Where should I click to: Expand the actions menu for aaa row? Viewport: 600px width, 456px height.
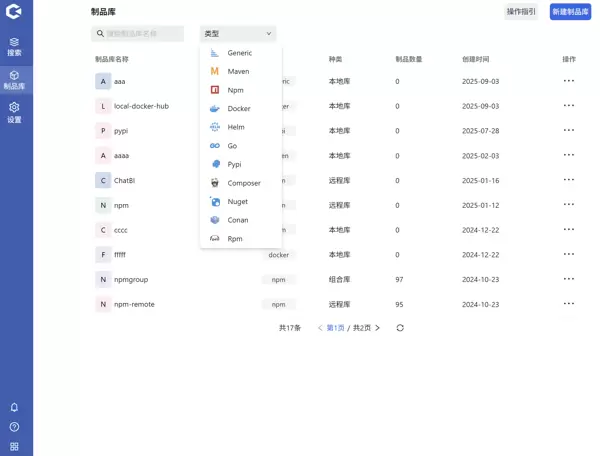(x=568, y=81)
